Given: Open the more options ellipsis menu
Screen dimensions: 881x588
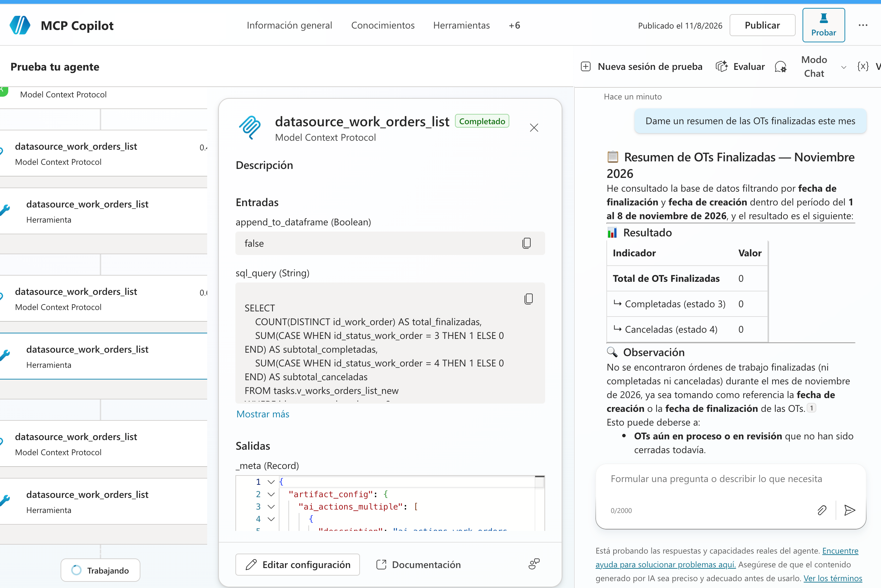Looking at the screenshot, I should click(863, 25).
